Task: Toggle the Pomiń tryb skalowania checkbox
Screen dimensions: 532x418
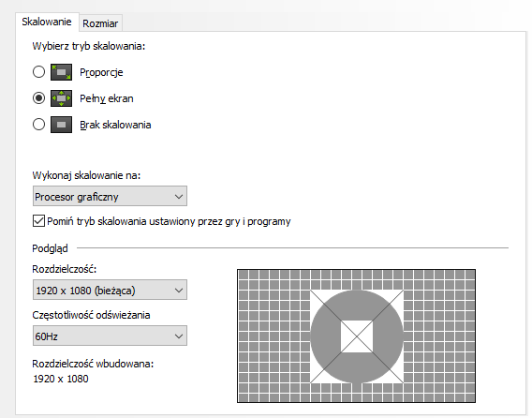Action: [38, 220]
